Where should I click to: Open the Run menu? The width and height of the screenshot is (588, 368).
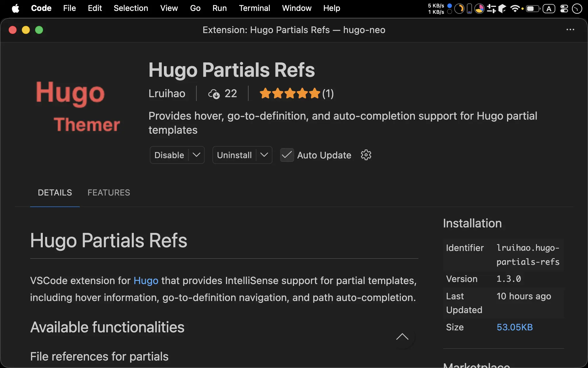pos(219,8)
